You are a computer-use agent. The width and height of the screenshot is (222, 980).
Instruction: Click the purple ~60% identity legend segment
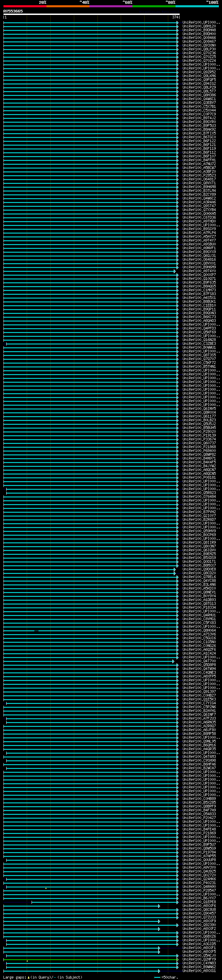click(x=111, y=6)
